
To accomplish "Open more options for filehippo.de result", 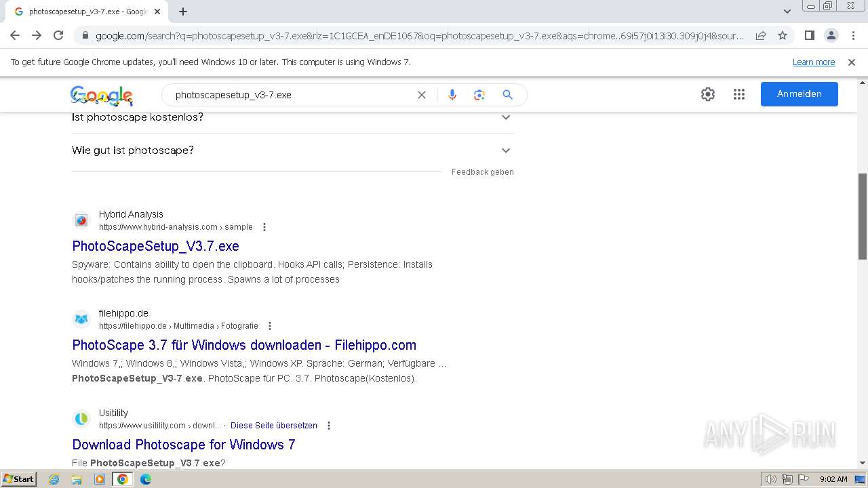I will (270, 326).
